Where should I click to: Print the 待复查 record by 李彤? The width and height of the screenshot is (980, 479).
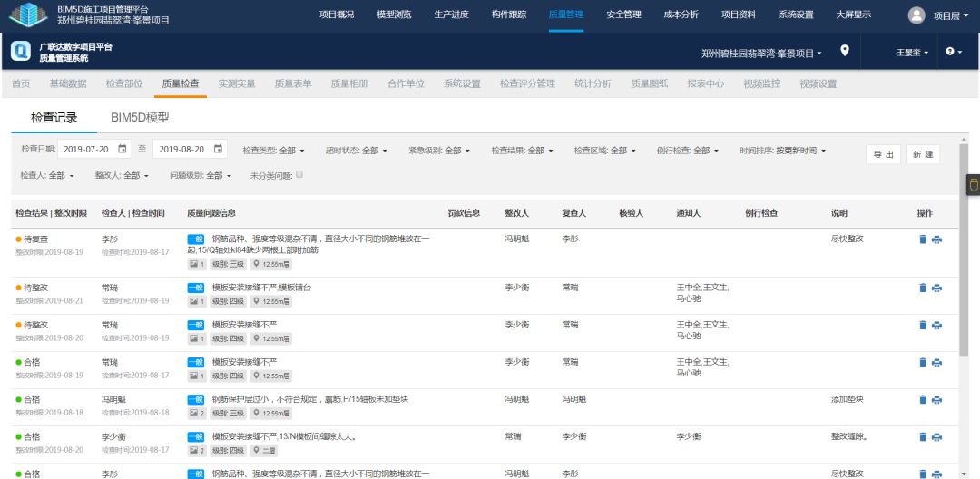(936, 239)
